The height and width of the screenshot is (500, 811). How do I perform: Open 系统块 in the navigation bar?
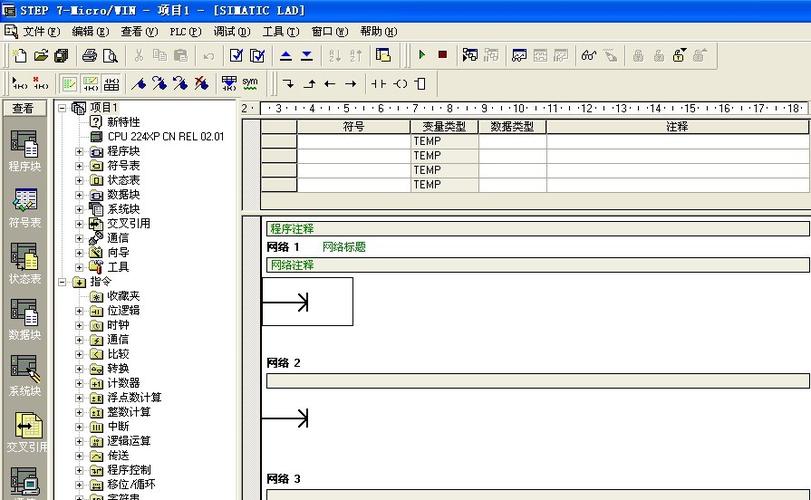tap(24, 375)
